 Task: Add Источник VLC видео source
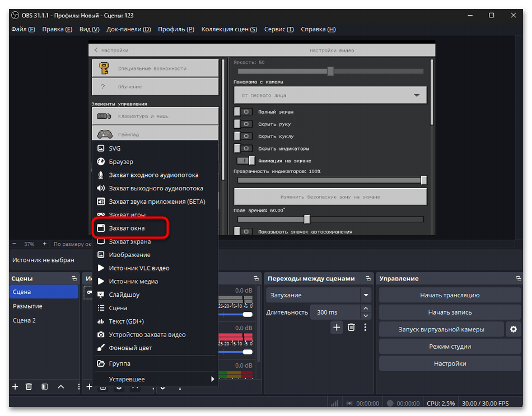pyautogui.click(x=155, y=268)
